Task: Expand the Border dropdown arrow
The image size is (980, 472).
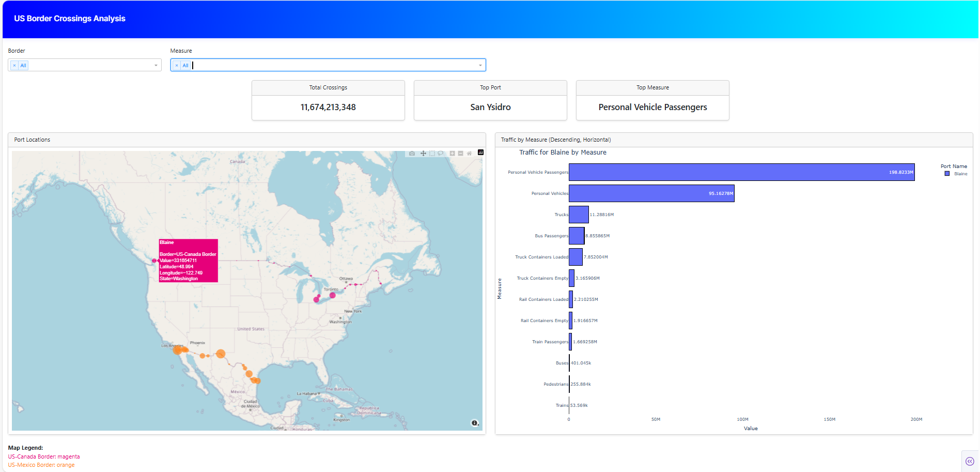Action: tap(156, 66)
